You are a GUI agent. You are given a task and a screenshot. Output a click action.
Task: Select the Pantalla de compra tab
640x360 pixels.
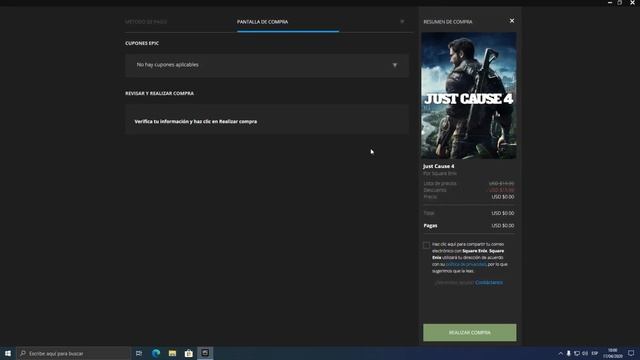point(262,22)
